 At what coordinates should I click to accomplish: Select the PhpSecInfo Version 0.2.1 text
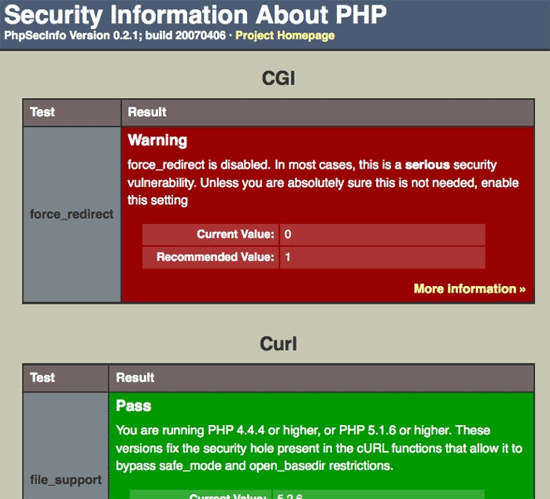71,35
